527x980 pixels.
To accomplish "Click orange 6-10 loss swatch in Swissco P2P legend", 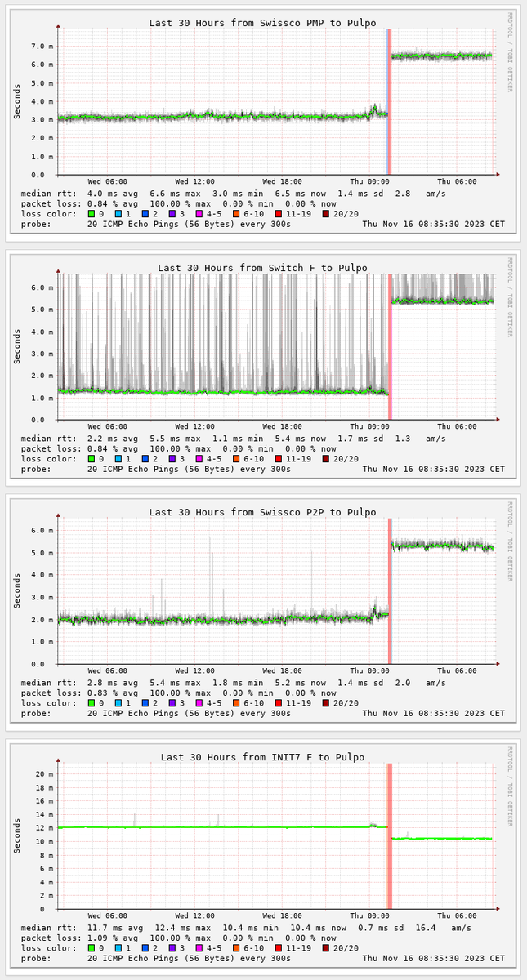I will coord(236,703).
